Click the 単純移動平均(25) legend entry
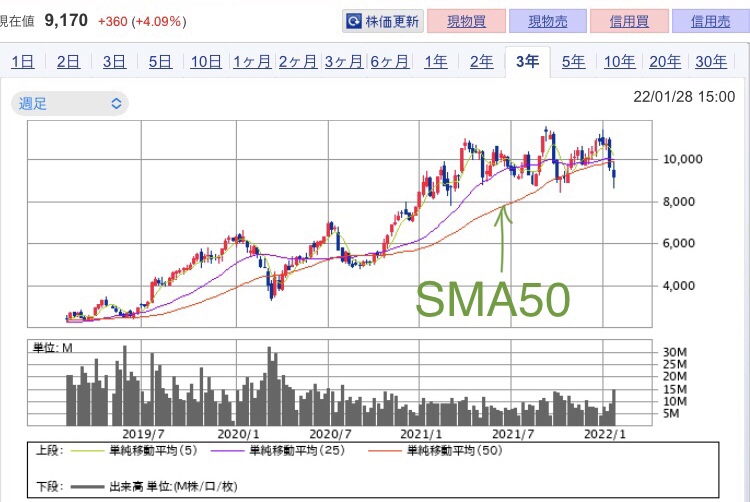The image size is (750, 502). (297, 450)
